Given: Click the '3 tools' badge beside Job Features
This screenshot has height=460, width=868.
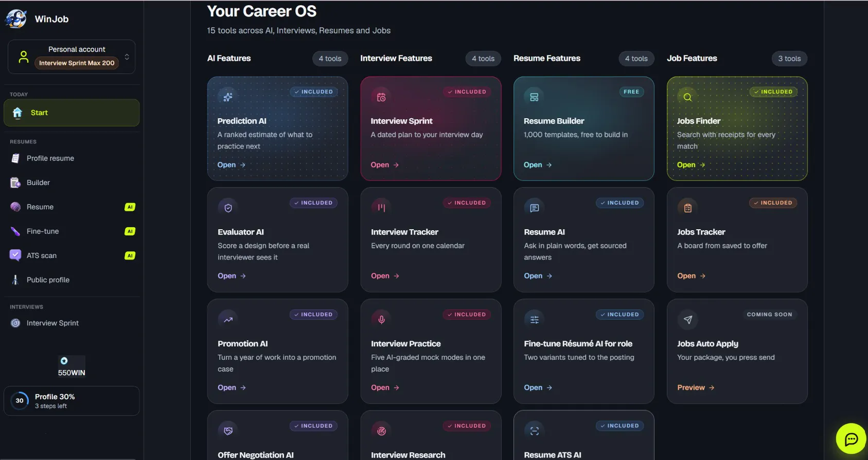Looking at the screenshot, I should pos(789,59).
